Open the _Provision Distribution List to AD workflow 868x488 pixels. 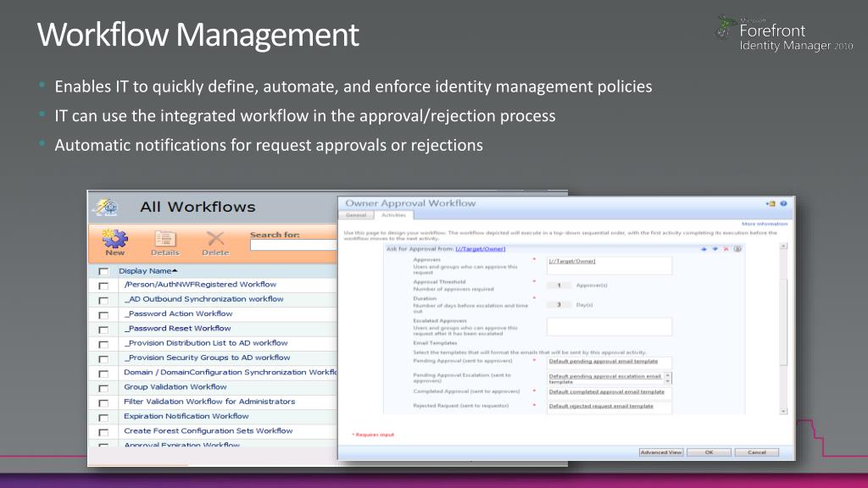pos(206,342)
